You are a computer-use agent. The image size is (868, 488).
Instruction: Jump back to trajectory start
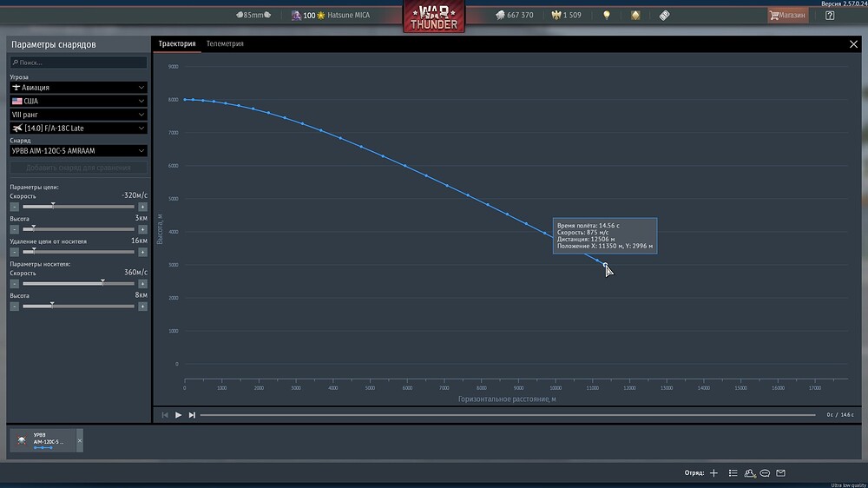[x=164, y=415]
